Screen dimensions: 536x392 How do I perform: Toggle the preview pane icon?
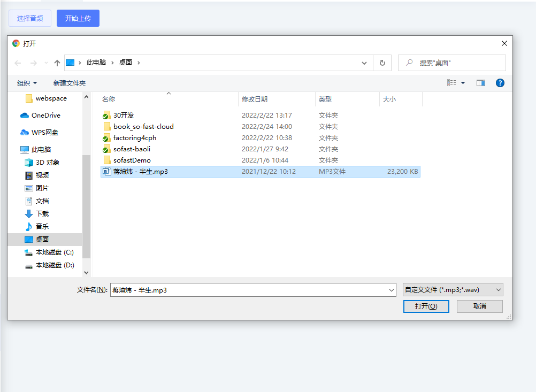480,83
